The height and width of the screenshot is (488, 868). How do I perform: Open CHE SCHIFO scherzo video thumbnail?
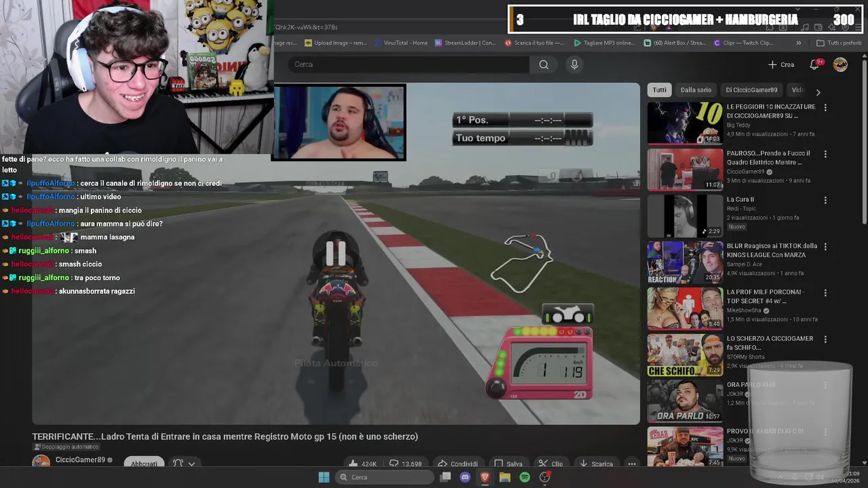tap(685, 355)
